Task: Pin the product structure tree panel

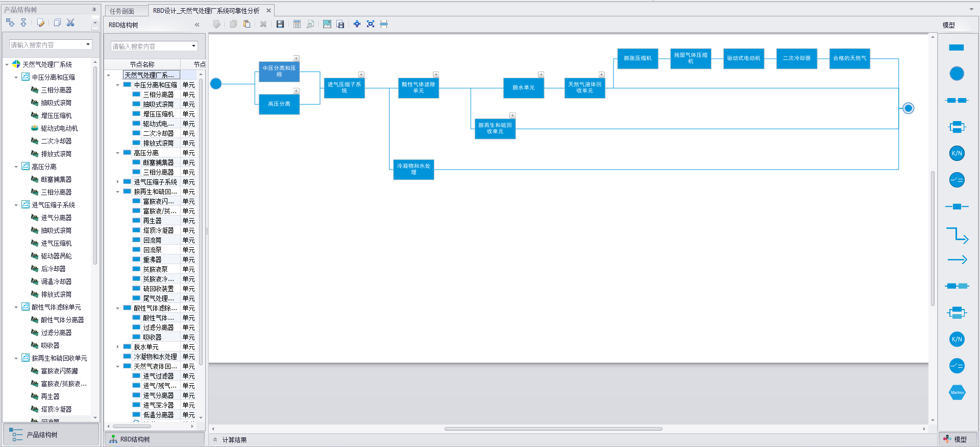Action: tap(94, 9)
